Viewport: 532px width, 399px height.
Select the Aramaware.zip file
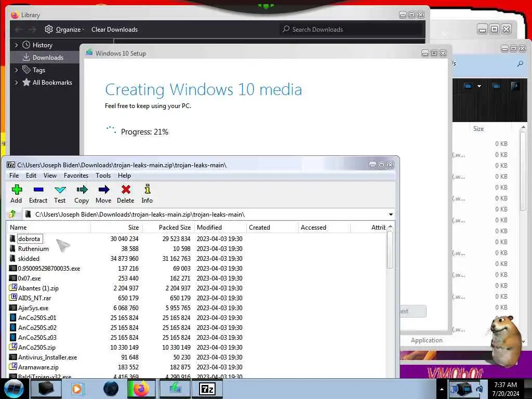38,367
